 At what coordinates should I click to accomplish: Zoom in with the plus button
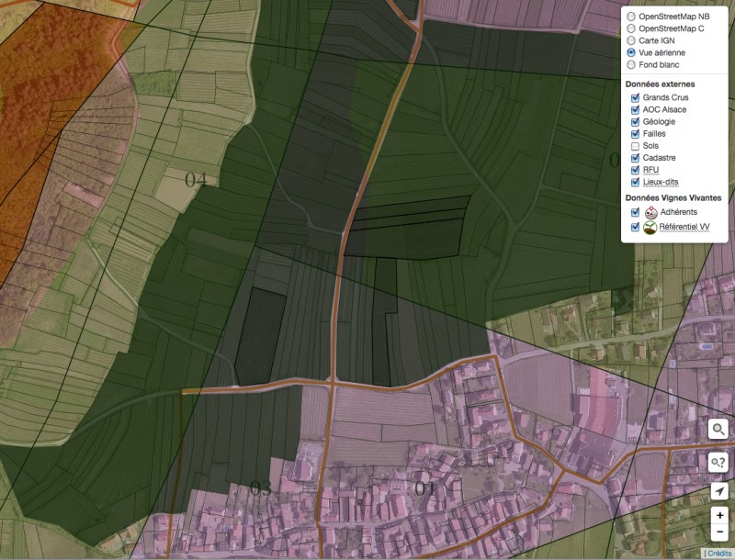pyautogui.click(x=719, y=516)
